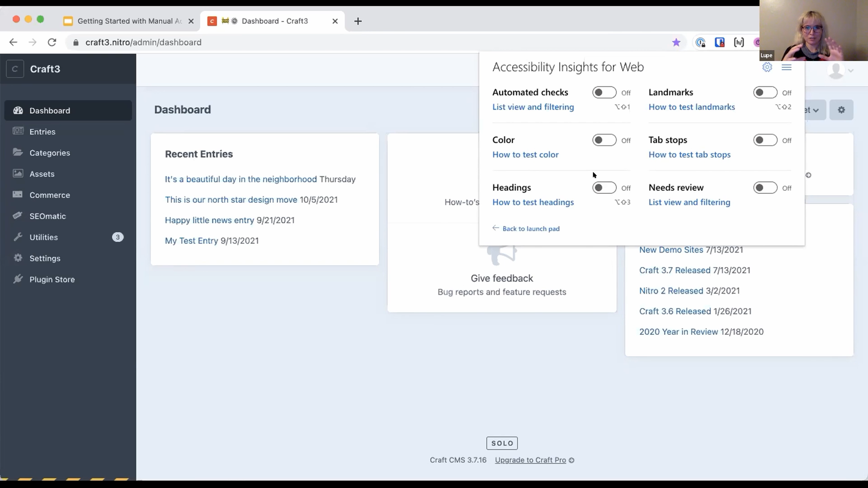Go to Categories section
The image size is (868, 488).
68,153
